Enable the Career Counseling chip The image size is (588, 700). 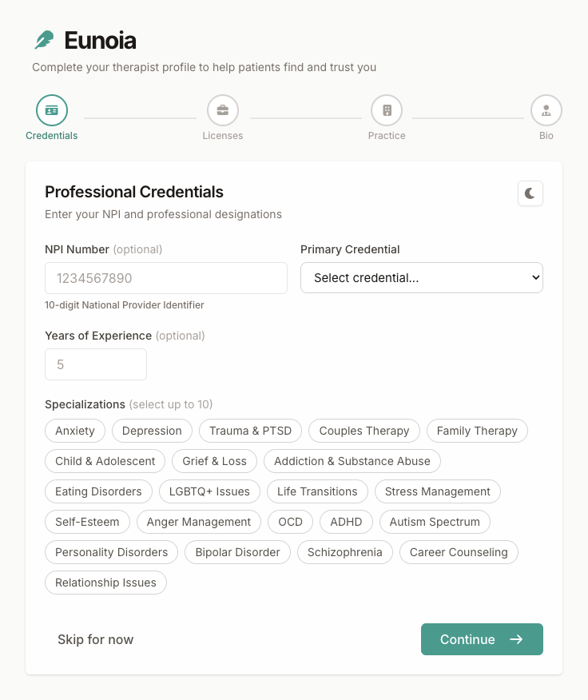pos(459,552)
